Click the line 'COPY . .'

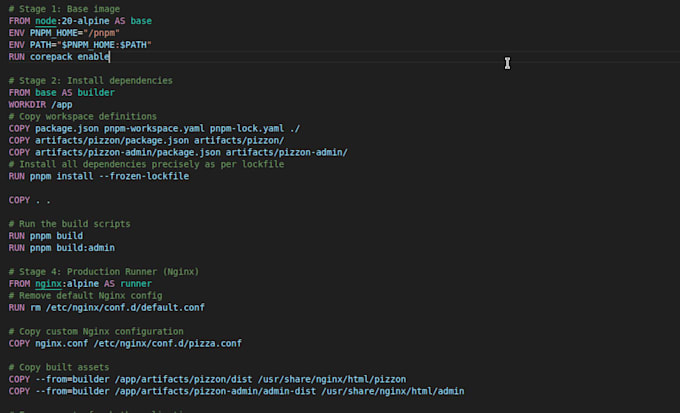(29, 200)
